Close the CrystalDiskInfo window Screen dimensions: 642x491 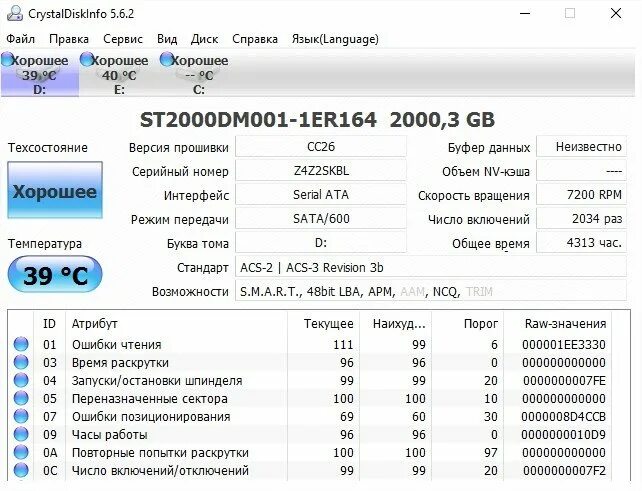click(616, 14)
